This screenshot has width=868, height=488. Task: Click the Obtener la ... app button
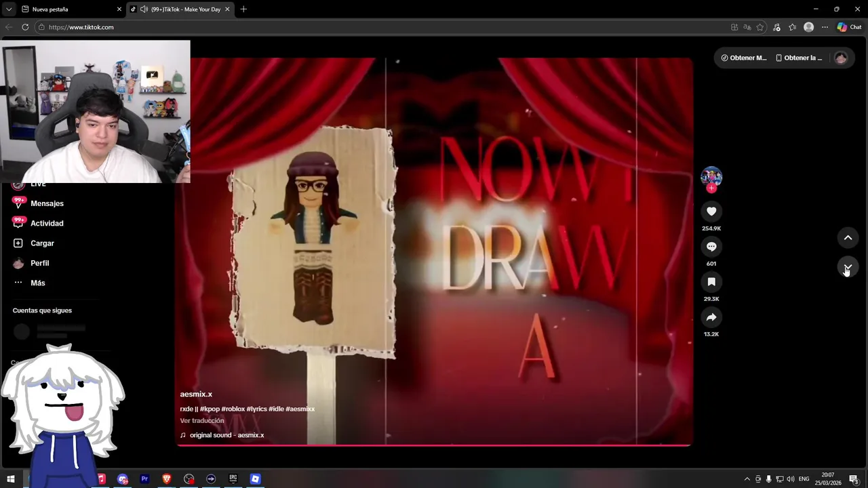tap(799, 58)
